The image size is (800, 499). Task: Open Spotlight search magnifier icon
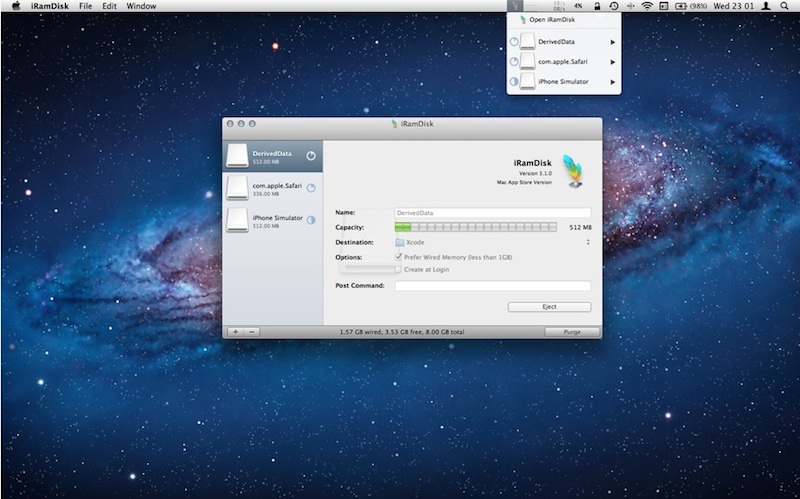click(x=785, y=6)
